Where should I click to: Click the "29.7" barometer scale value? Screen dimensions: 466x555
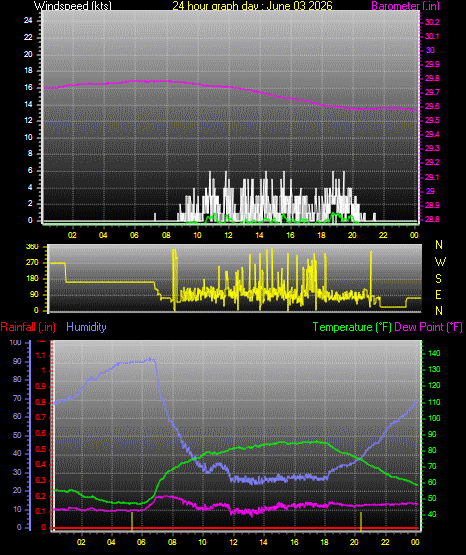point(432,92)
